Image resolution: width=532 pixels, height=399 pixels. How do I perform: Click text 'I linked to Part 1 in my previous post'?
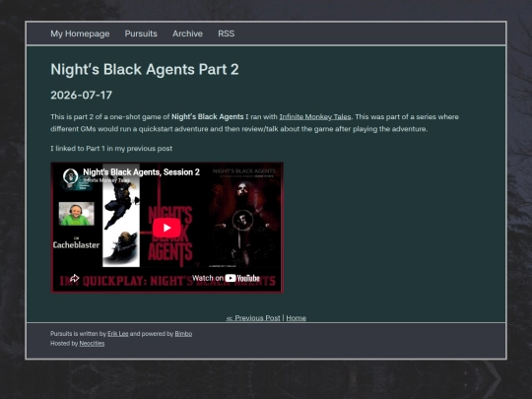[x=111, y=148]
